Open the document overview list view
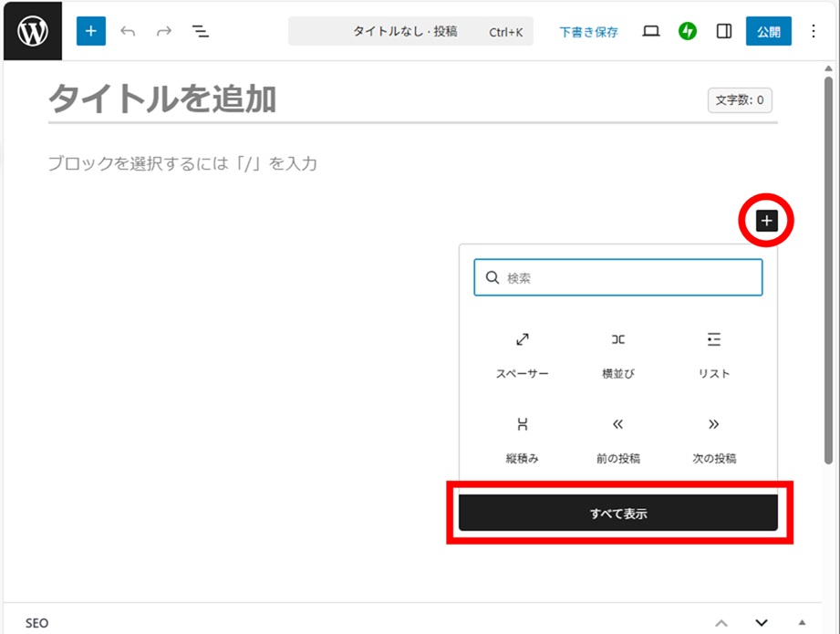This screenshot has width=840, height=634. pos(201,31)
